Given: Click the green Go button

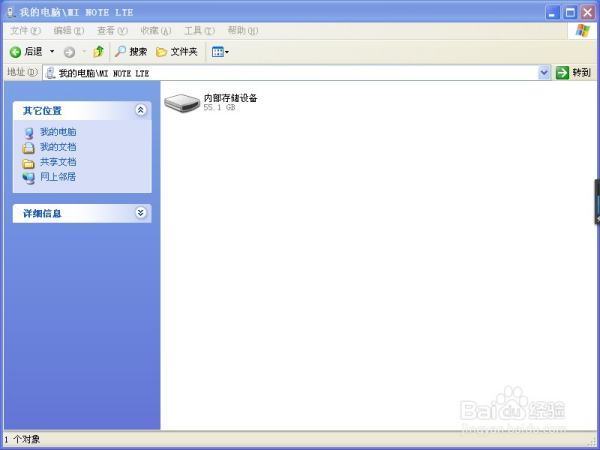Looking at the screenshot, I should pyautogui.click(x=573, y=72).
